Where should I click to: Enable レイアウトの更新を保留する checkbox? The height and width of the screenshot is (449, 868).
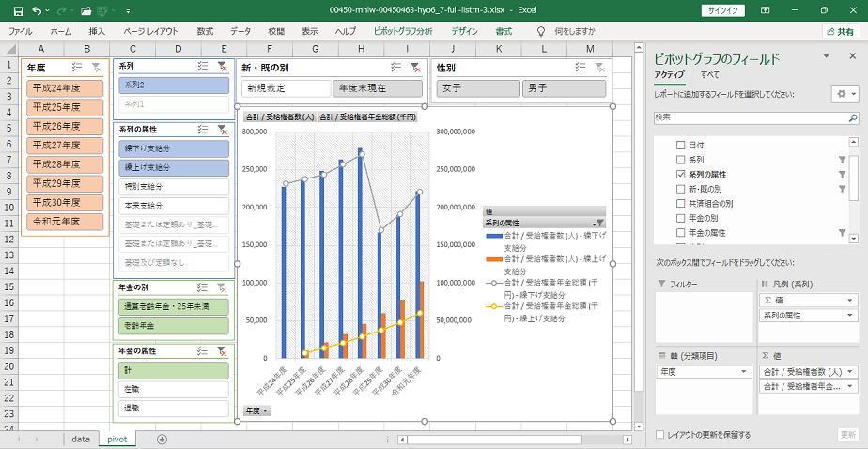[660, 435]
